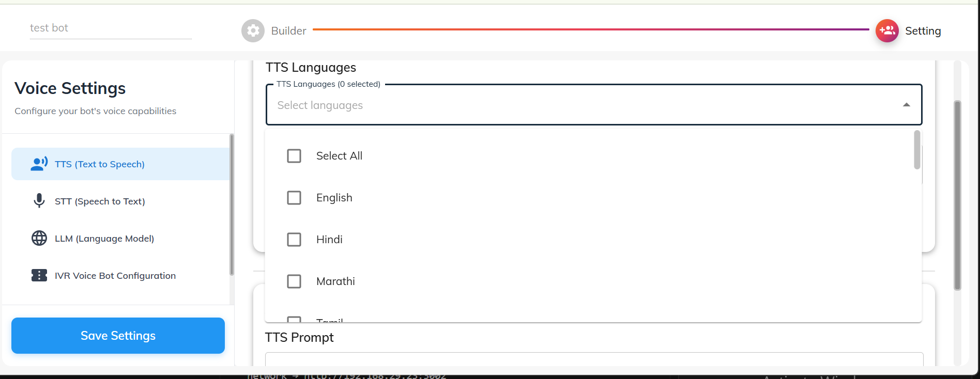Click the TTS Prompt text box
The image size is (980, 379).
pyautogui.click(x=594, y=359)
